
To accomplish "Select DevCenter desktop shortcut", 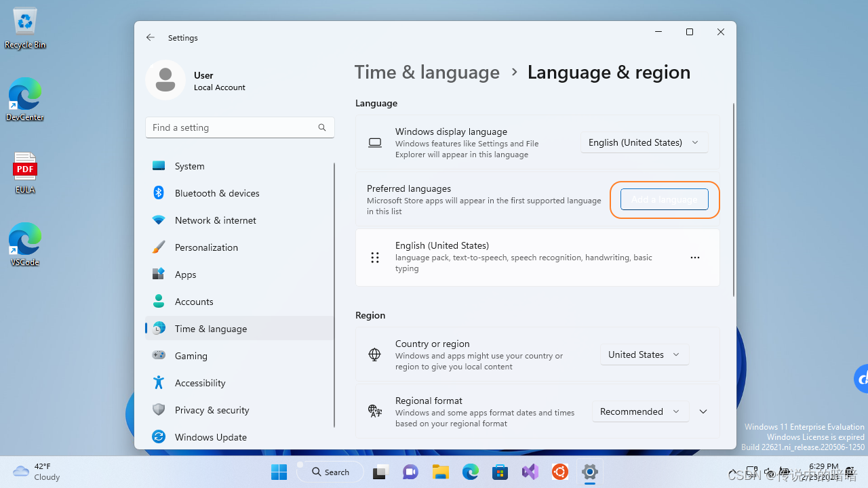I will [x=25, y=100].
